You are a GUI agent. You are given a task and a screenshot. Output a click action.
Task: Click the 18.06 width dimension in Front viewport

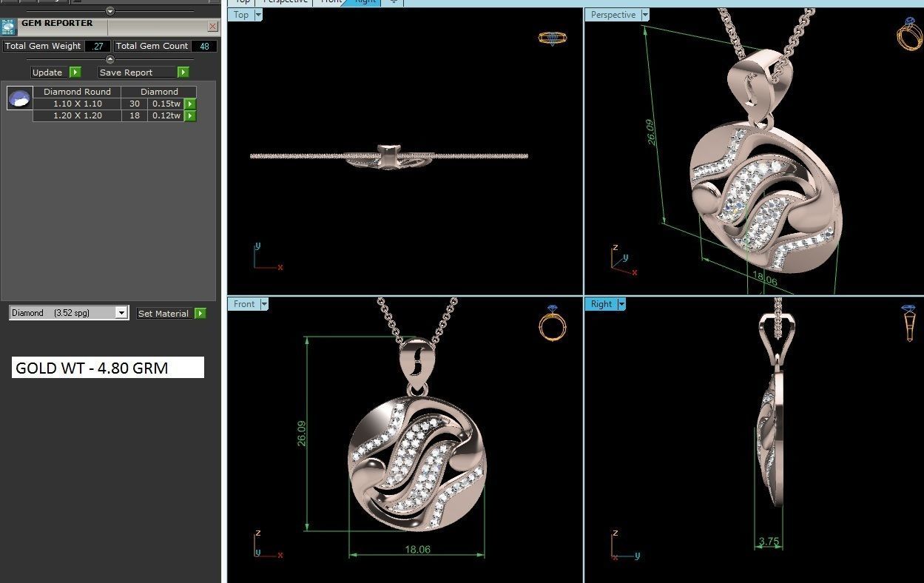(417, 549)
